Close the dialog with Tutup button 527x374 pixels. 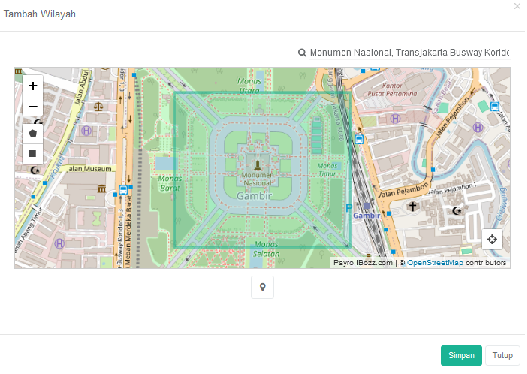pos(502,355)
